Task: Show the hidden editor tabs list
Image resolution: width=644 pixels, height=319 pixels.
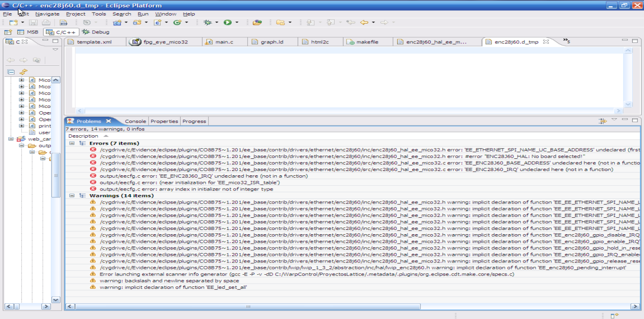Action: pyautogui.click(x=567, y=41)
